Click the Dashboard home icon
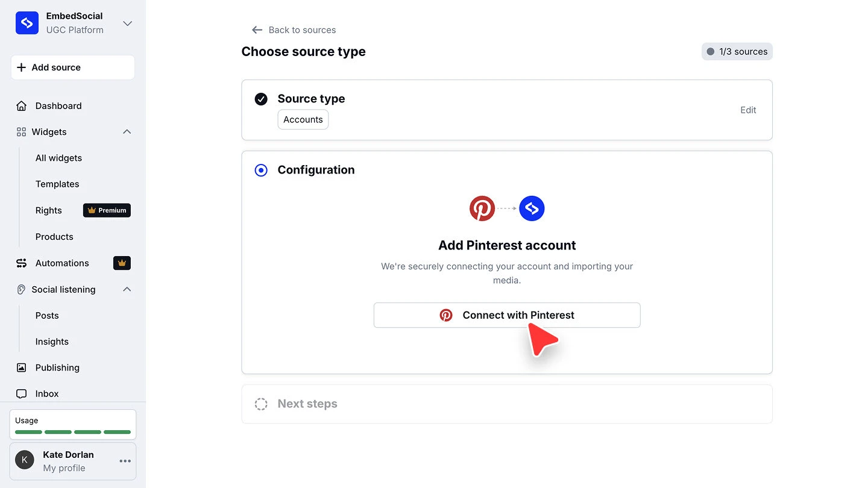The image size is (868, 488). (x=22, y=106)
